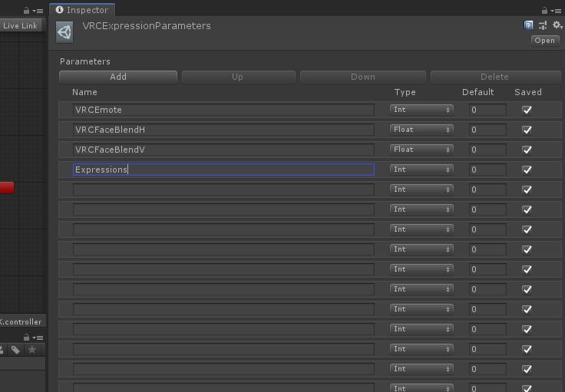Open the Float type dropdown for VRCFaceBlendH
The width and height of the screenshot is (565, 392).
click(x=421, y=130)
